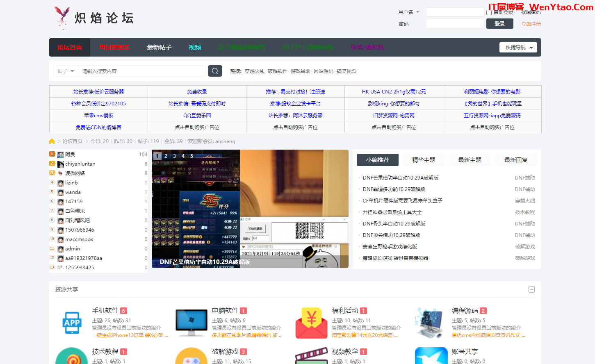This screenshot has height=364, width=595.
Task: Click avatar of user chiyanluntan
Action: point(61,164)
